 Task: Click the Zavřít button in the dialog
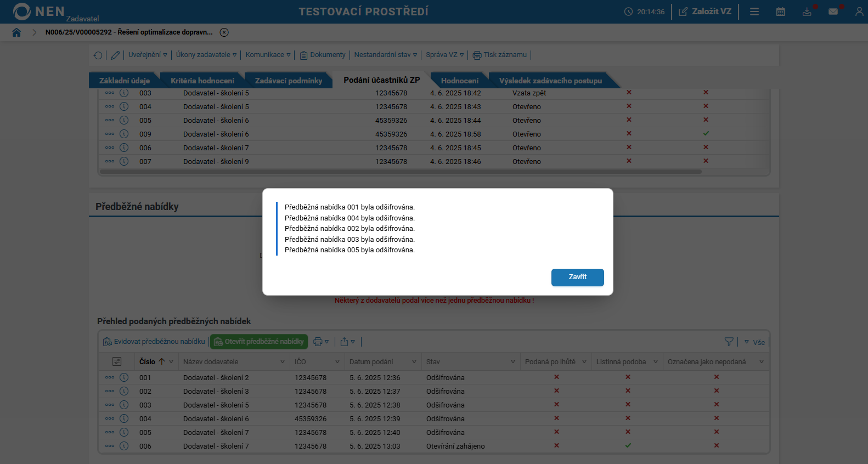point(577,278)
